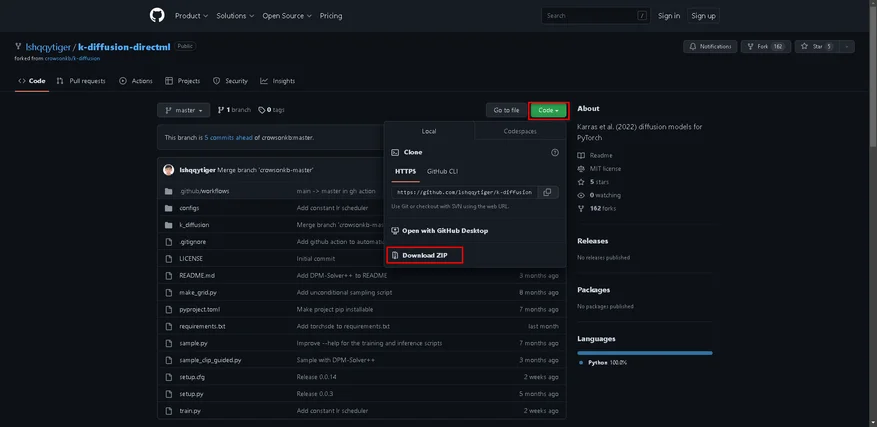The height and width of the screenshot is (427, 877).
Task: Click the file icon beside sample.py
Action: coord(168,343)
